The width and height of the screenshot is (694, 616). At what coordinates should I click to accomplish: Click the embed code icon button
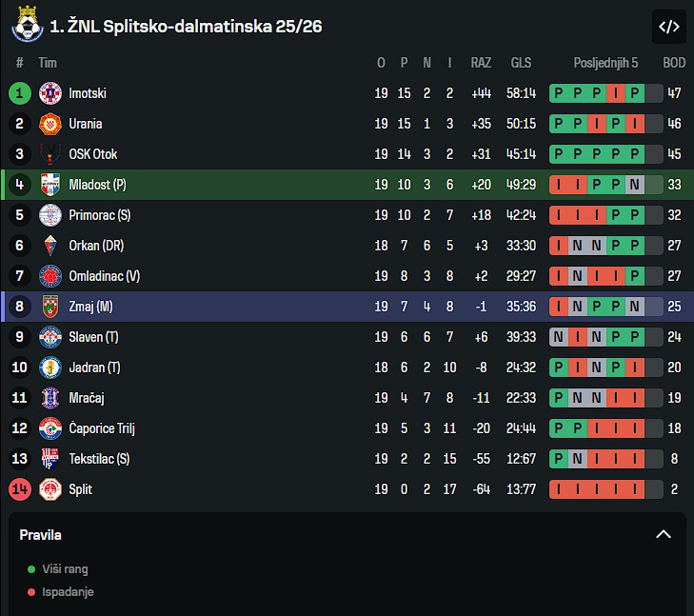tap(669, 27)
